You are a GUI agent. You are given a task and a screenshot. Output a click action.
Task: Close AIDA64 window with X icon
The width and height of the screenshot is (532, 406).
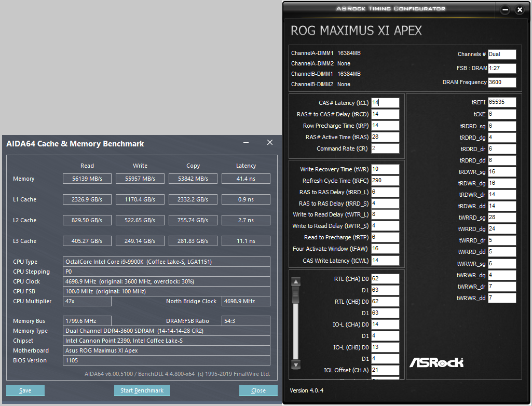click(x=270, y=143)
